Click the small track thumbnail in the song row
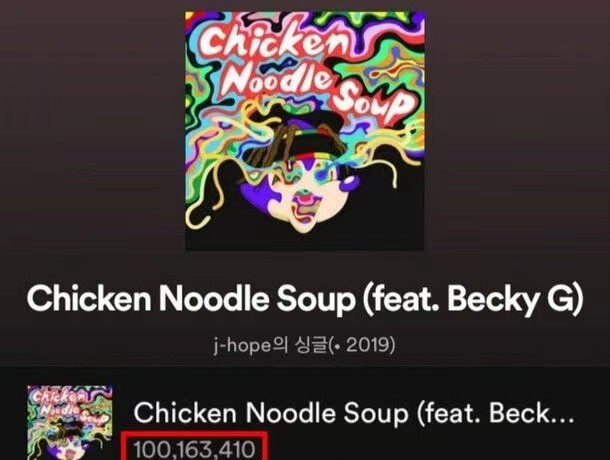This screenshot has width=610, height=460. click(x=70, y=423)
